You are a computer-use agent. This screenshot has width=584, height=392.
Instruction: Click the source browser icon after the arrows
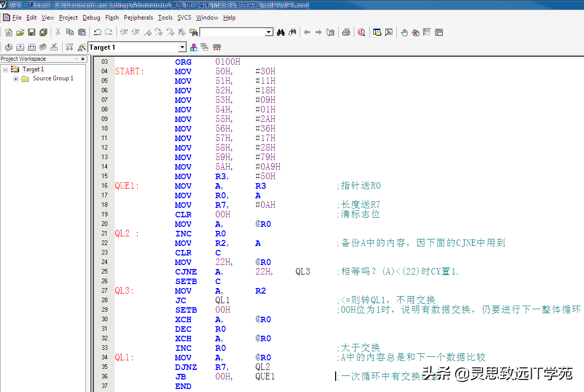coord(330,33)
